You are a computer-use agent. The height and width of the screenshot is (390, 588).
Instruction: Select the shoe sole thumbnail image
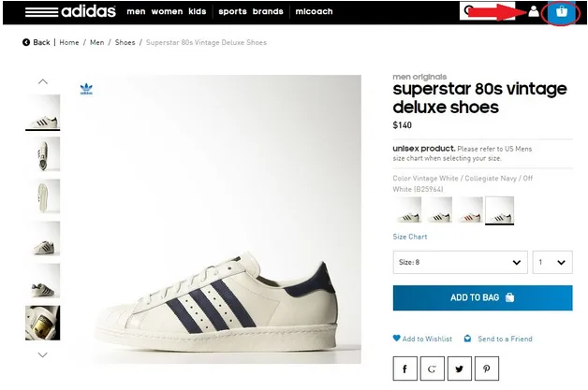tap(43, 196)
